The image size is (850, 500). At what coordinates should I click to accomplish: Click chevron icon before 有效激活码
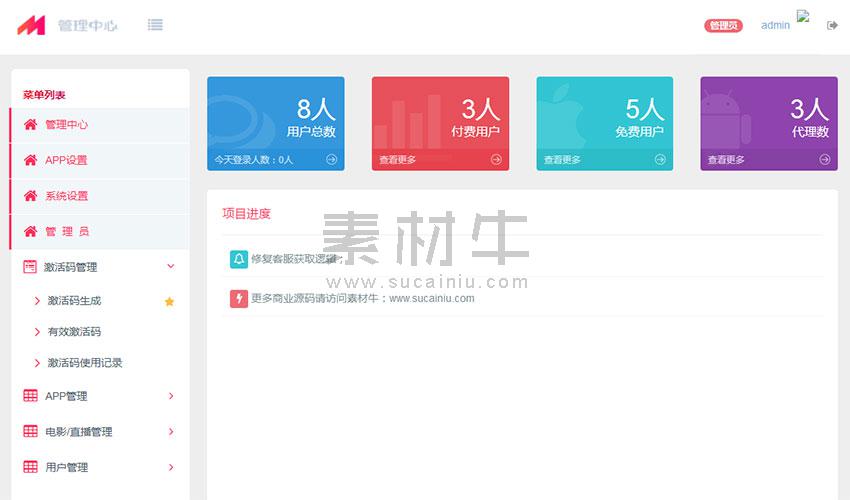(37, 332)
